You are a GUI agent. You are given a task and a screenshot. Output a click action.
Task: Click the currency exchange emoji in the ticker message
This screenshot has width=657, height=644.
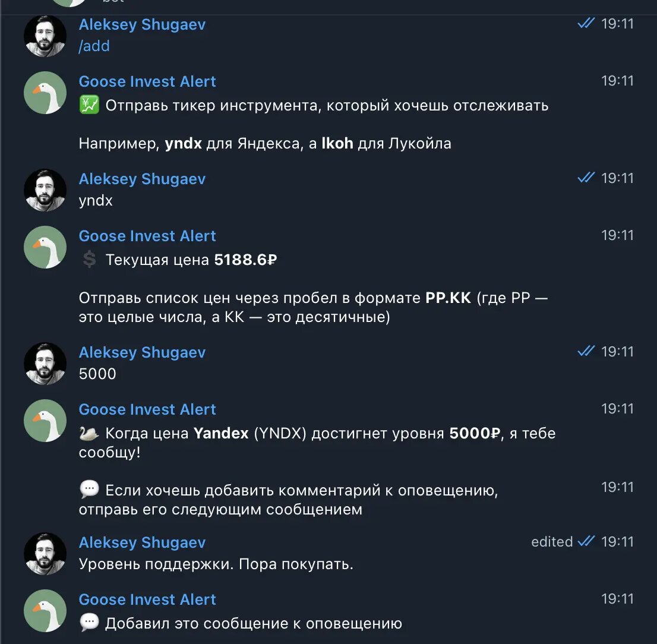pos(88,106)
